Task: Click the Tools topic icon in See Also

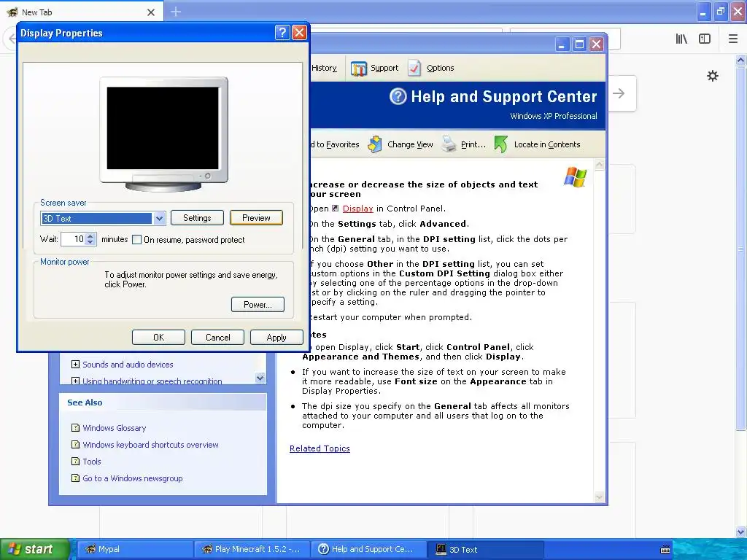Action: [x=75, y=461]
